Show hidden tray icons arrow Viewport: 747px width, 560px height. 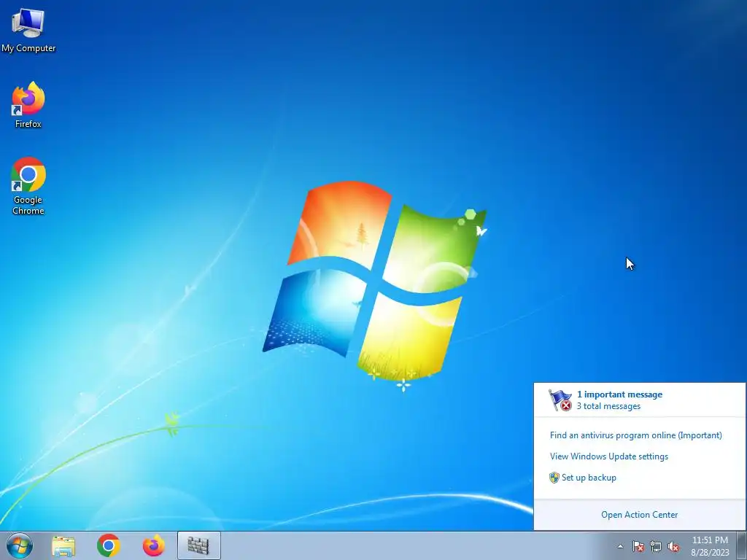point(620,546)
